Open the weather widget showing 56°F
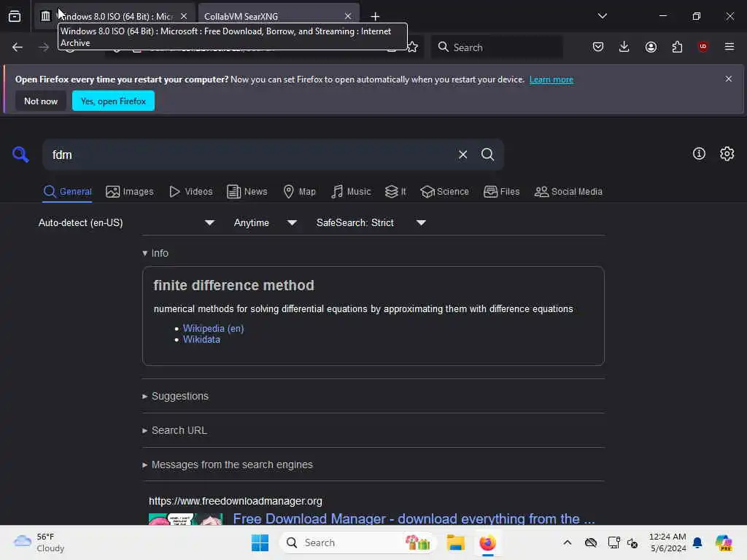Screen dimensions: 747x560 (x=39, y=542)
